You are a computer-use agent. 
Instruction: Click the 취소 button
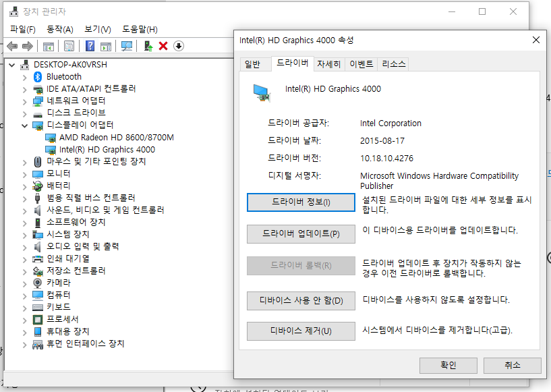[513, 365]
